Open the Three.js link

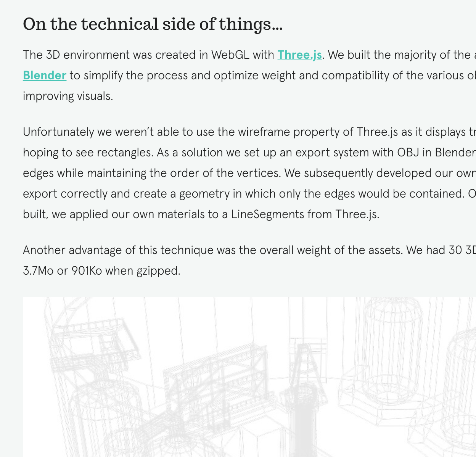299,55
